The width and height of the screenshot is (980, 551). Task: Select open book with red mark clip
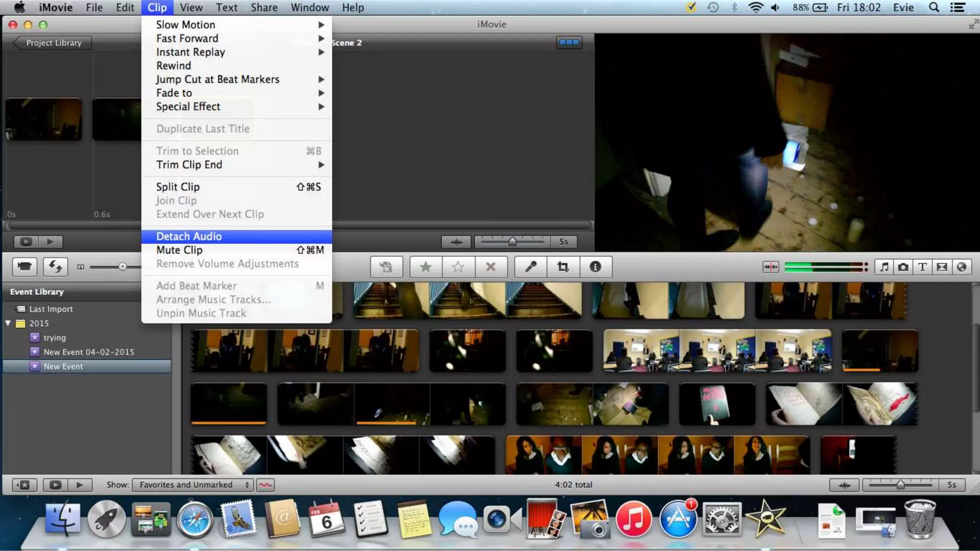[842, 404]
